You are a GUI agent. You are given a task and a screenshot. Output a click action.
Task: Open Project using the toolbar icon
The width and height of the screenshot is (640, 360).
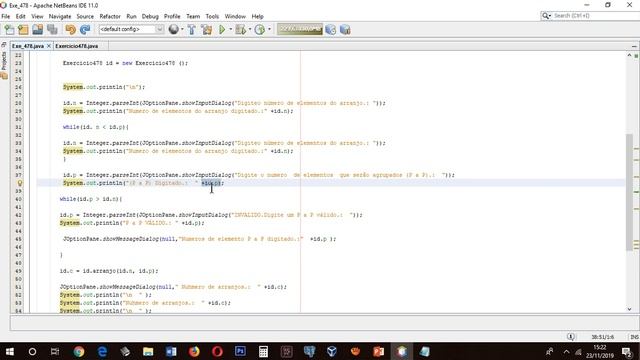point(38,29)
